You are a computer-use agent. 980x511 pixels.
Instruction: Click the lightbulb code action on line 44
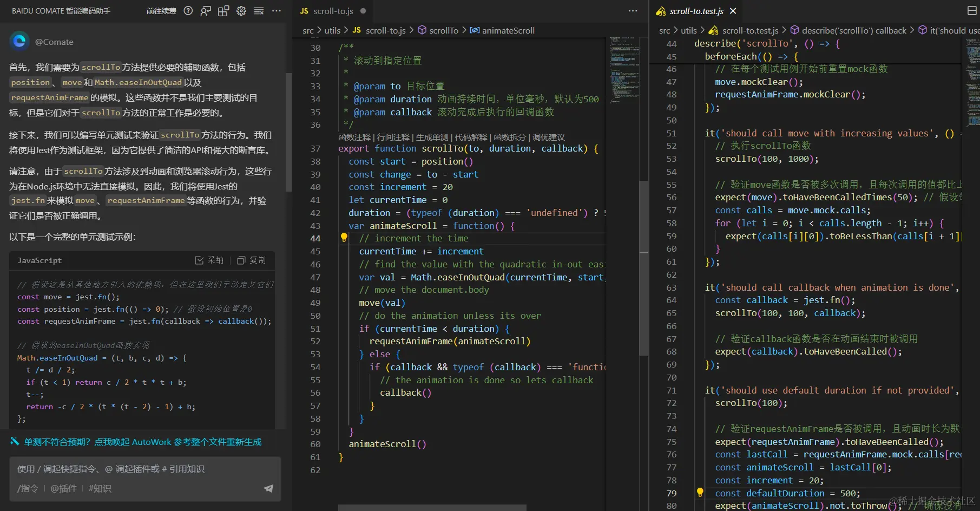coord(344,238)
